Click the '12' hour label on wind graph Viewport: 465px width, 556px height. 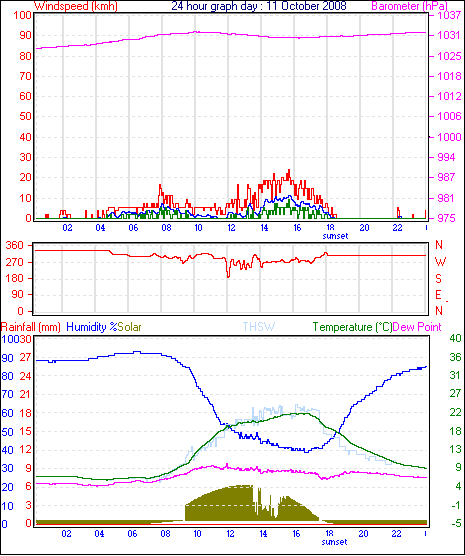(x=231, y=227)
